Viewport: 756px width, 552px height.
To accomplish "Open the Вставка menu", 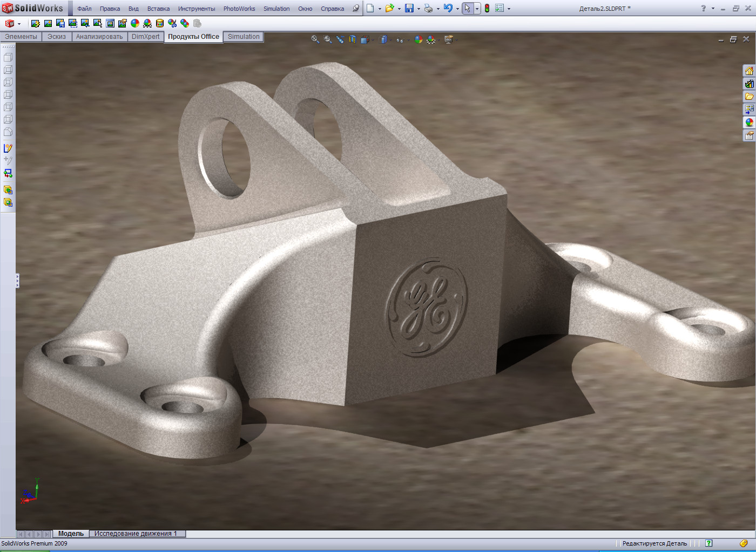I will [158, 9].
